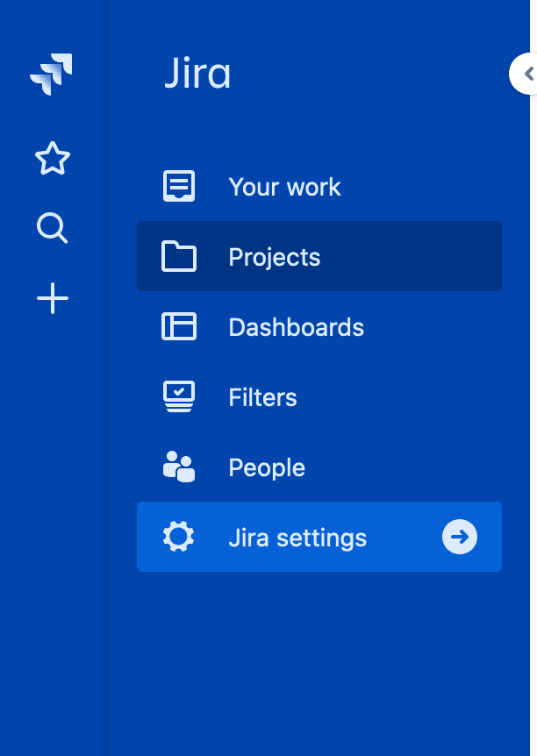Screen dimensions: 537x756
Task: Click the Dashboards layout icon
Action: pyautogui.click(x=179, y=326)
